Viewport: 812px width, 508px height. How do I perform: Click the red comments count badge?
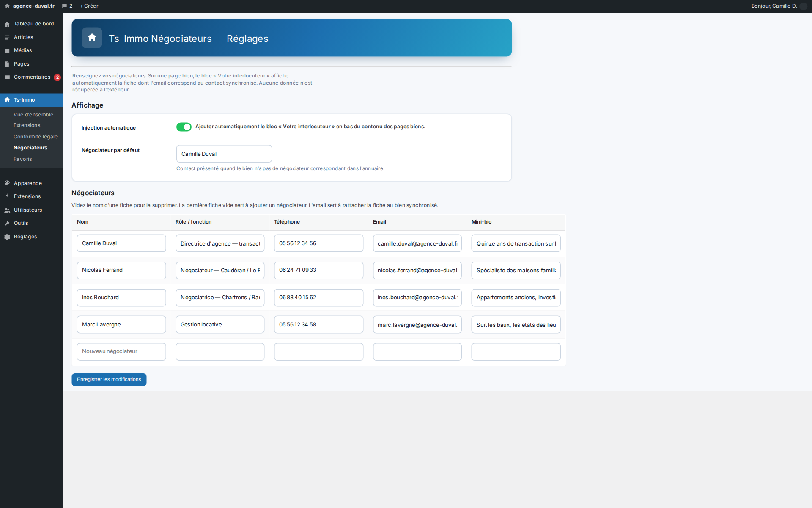[58, 77]
